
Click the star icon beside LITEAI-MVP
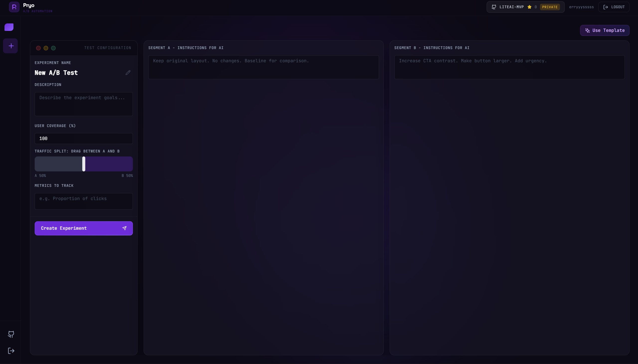(x=530, y=7)
